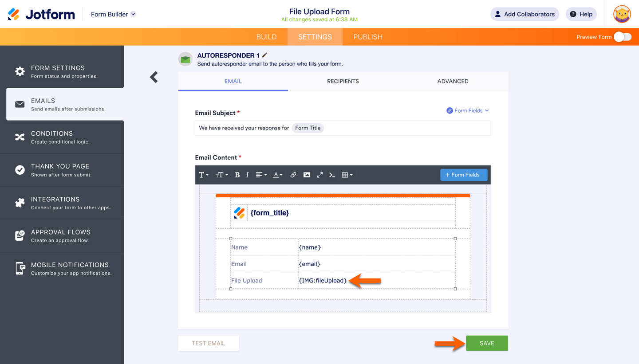Open the insert table dropdown
The width and height of the screenshot is (639, 364).
347,175
